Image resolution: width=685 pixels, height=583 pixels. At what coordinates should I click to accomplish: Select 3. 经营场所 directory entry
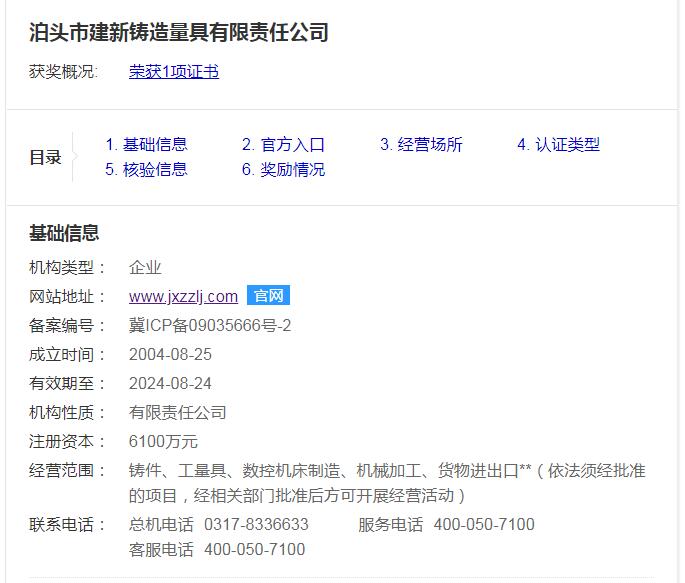coord(421,144)
